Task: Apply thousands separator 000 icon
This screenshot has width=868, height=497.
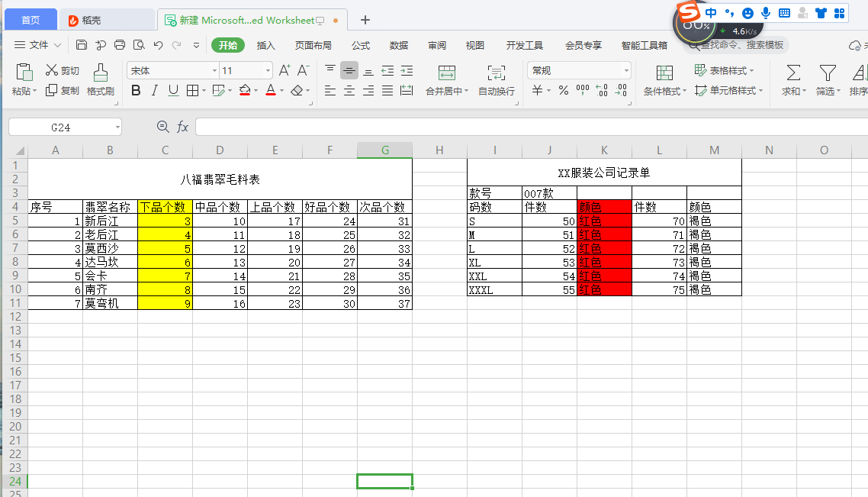Action: coord(583,90)
